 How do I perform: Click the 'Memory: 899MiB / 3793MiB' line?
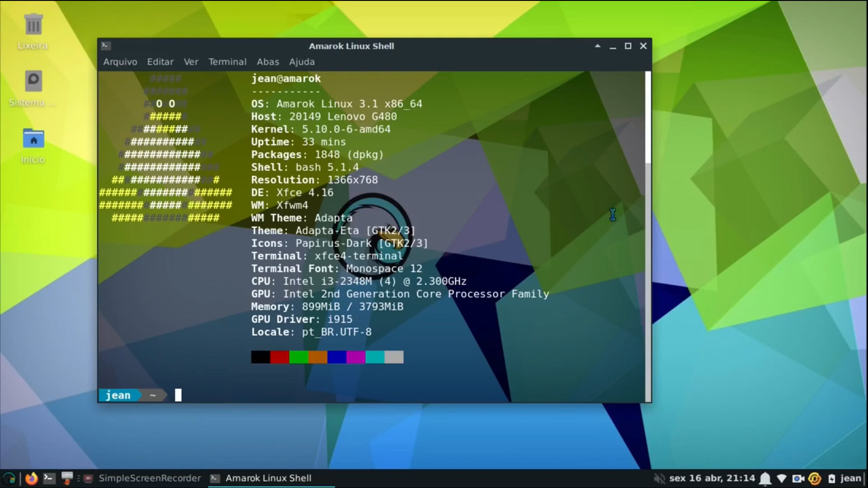(x=327, y=306)
